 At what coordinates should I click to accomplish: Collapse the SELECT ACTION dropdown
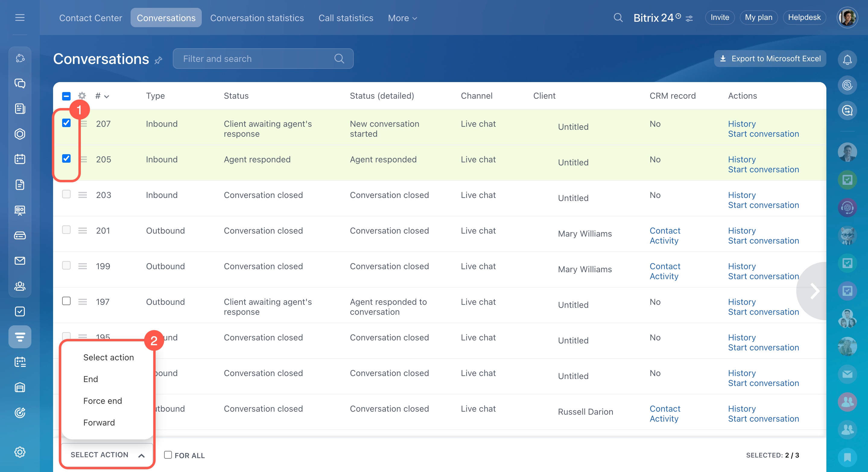click(107, 455)
